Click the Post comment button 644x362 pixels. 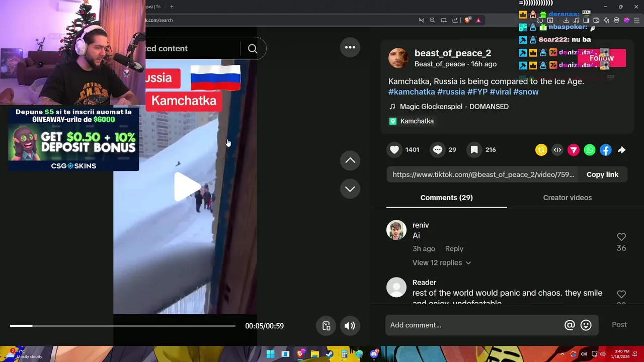[619, 325]
